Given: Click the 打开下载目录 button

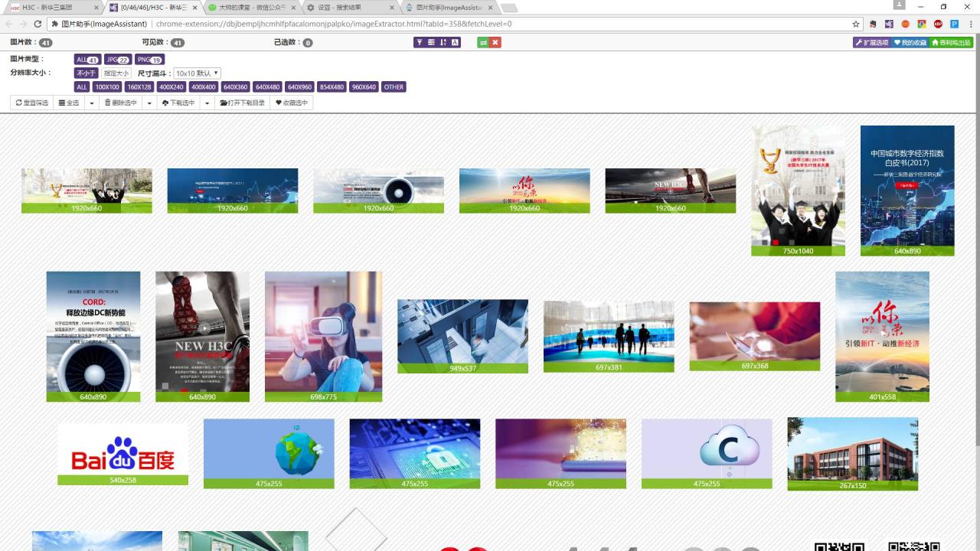Looking at the screenshot, I should [242, 103].
